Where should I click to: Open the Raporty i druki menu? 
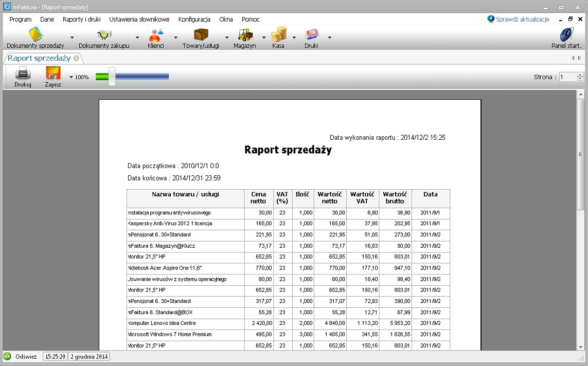[81, 20]
